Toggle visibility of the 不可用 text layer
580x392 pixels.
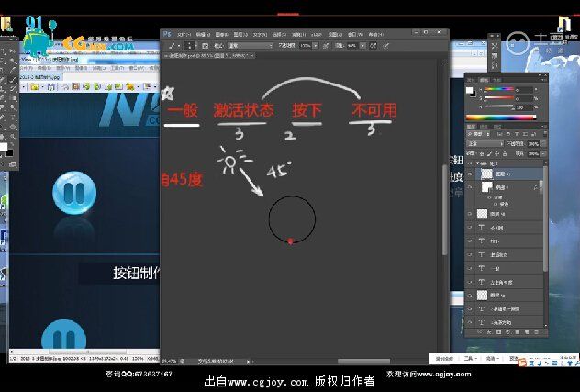470,228
